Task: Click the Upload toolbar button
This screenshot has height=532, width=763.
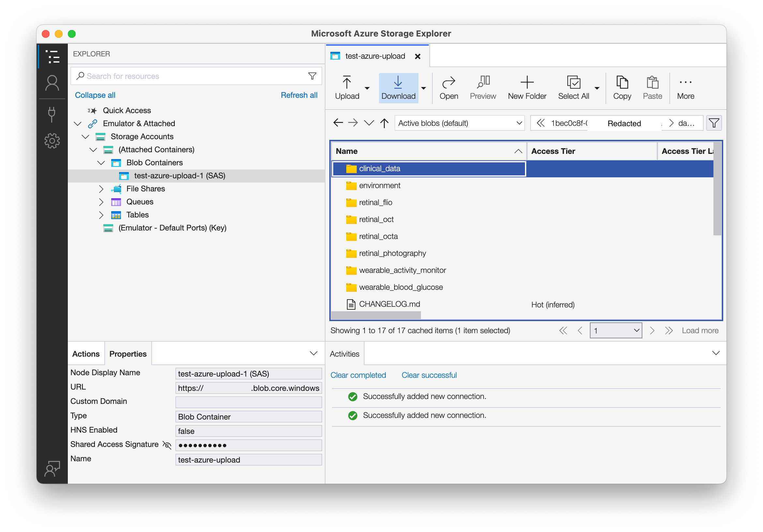Action: 347,88
